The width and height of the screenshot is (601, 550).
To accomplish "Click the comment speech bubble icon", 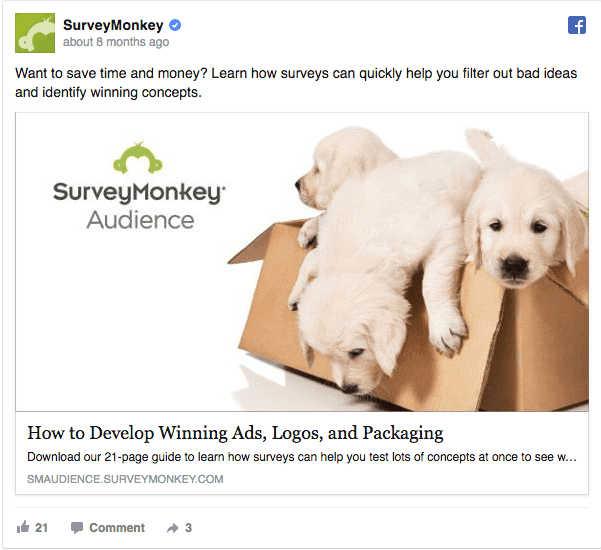I will [x=77, y=527].
